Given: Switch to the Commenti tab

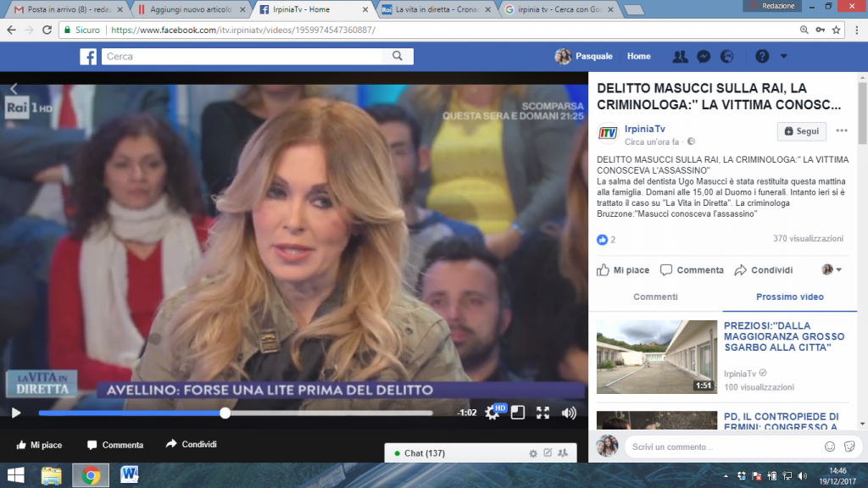Looking at the screenshot, I should [655, 297].
